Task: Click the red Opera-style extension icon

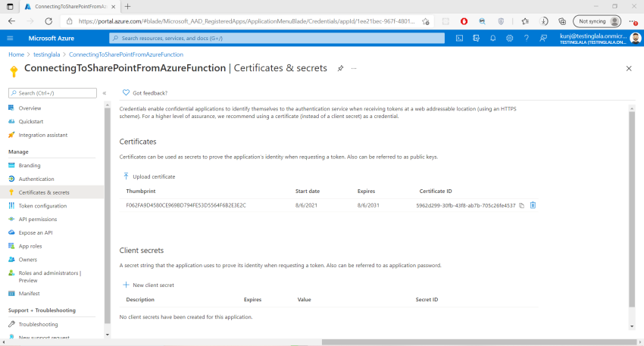Action: pyautogui.click(x=464, y=21)
